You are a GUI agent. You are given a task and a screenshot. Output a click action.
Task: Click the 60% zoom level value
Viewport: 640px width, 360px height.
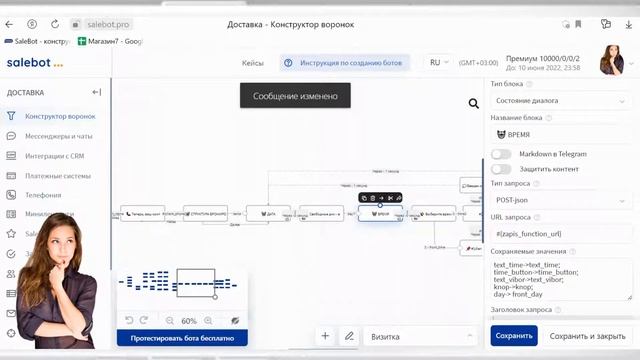189,321
